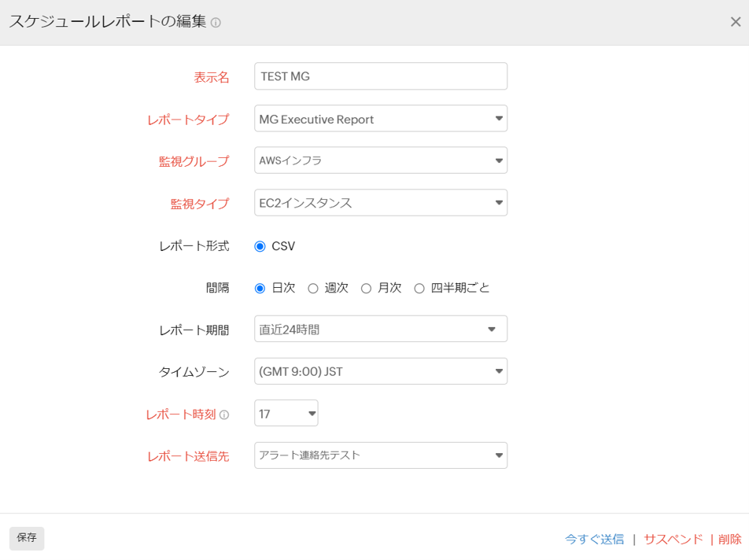Screen dimensions: 749x560
Task: Click the 今すぐ送信 link
Action: click(594, 539)
